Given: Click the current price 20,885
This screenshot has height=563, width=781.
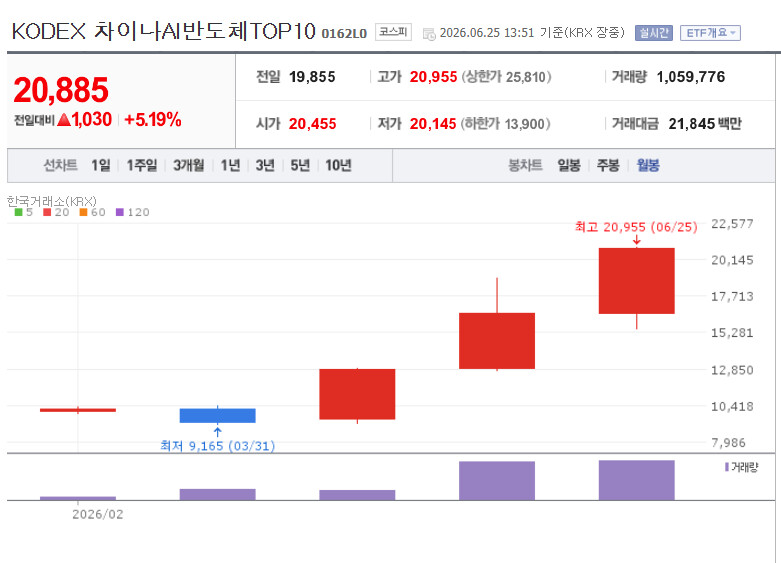Looking at the screenshot, I should click(61, 90).
